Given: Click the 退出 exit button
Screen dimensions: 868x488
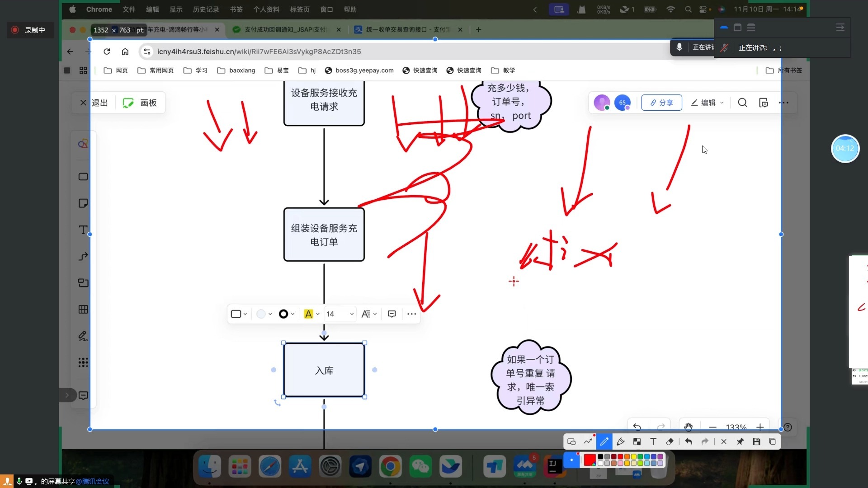Looking at the screenshot, I should (x=94, y=103).
